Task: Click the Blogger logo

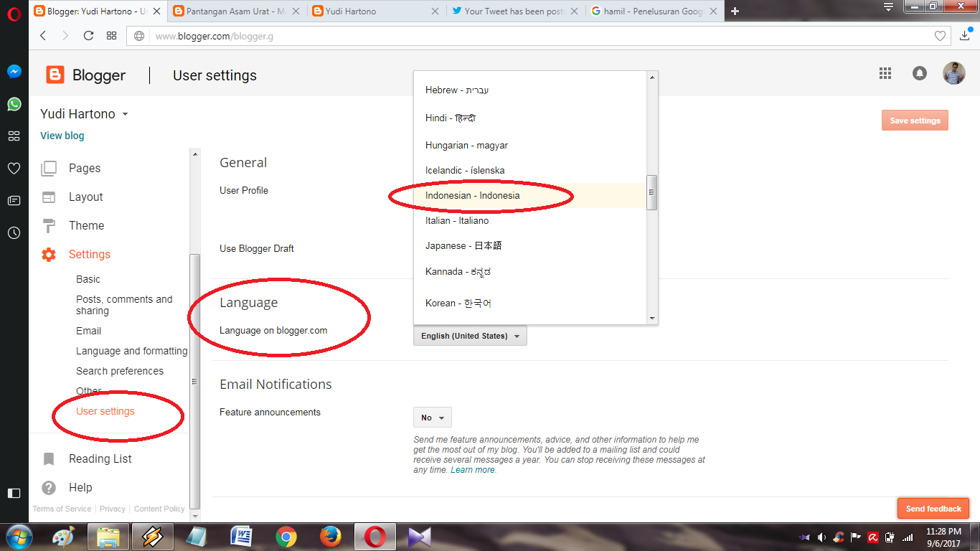Action: click(86, 75)
